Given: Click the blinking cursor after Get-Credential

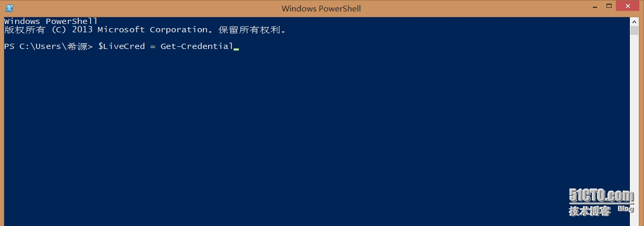Looking at the screenshot, I should tap(236, 48).
